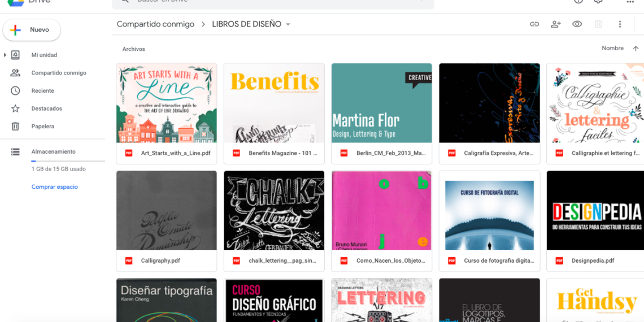This screenshot has width=644, height=322.
Task: Open the Reciente section
Action: [x=43, y=91]
